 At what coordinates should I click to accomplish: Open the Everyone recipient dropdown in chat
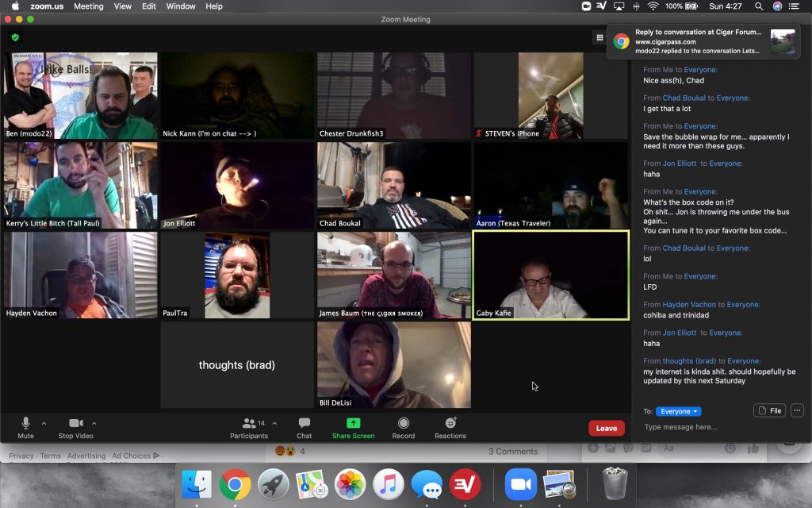click(678, 411)
